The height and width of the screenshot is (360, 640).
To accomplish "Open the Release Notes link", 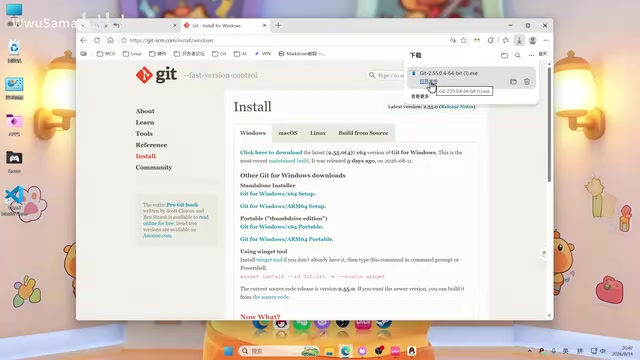I will [x=457, y=107].
